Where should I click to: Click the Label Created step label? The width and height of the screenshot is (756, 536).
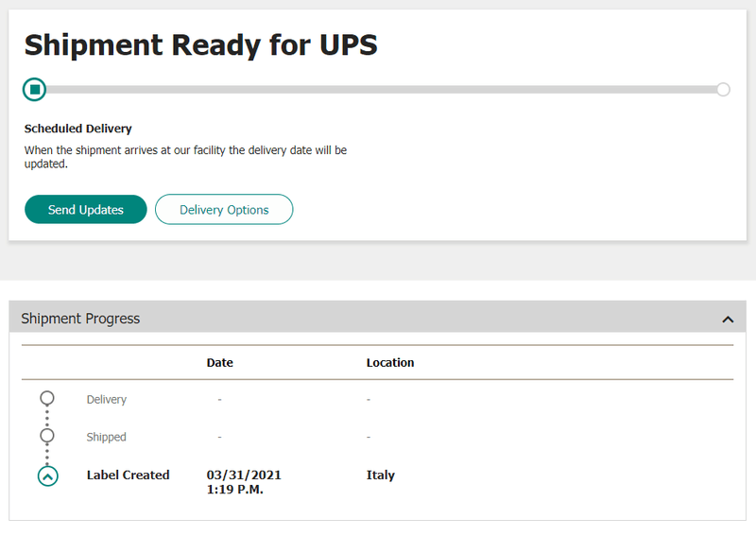tap(128, 475)
